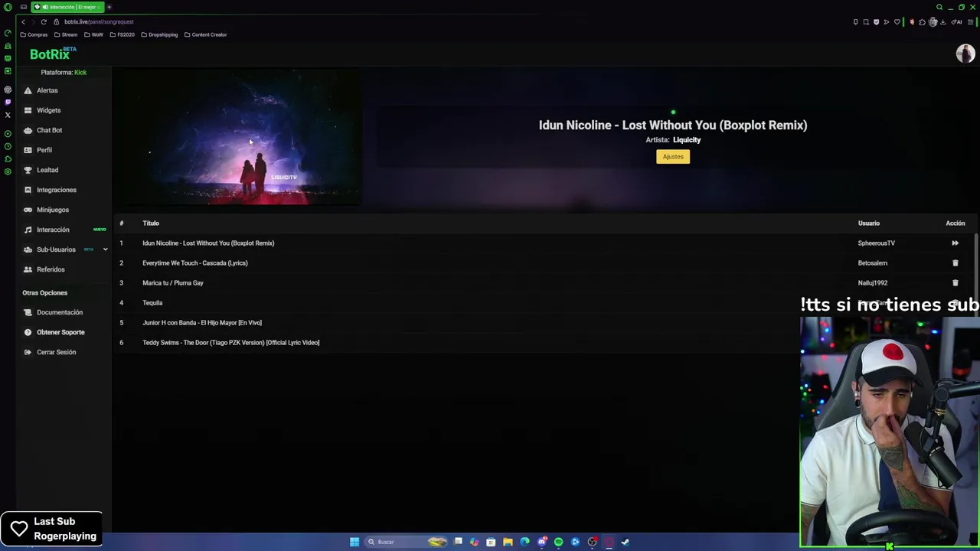The width and height of the screenshot is (980, 551).
Task: Skip the Idun Nicoline song with forward icon
Action: click(x=955, y=243)
